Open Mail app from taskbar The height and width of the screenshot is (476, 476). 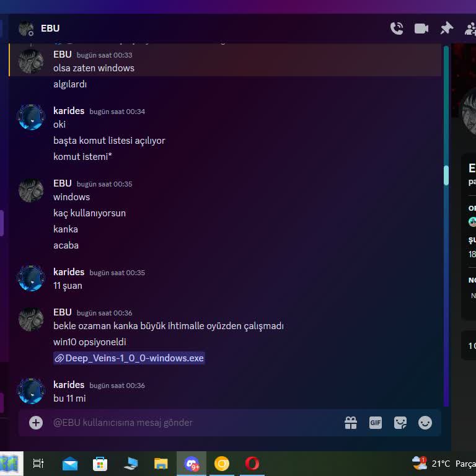(70, 464)
